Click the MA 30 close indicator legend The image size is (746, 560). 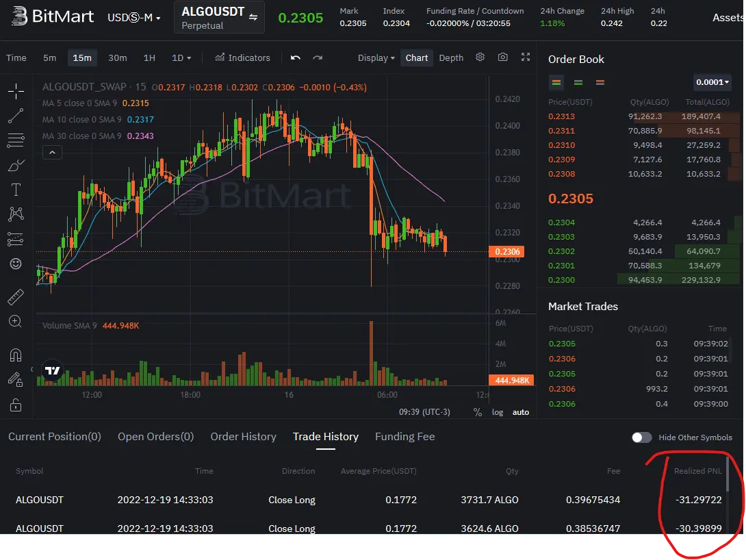[98, 136]
